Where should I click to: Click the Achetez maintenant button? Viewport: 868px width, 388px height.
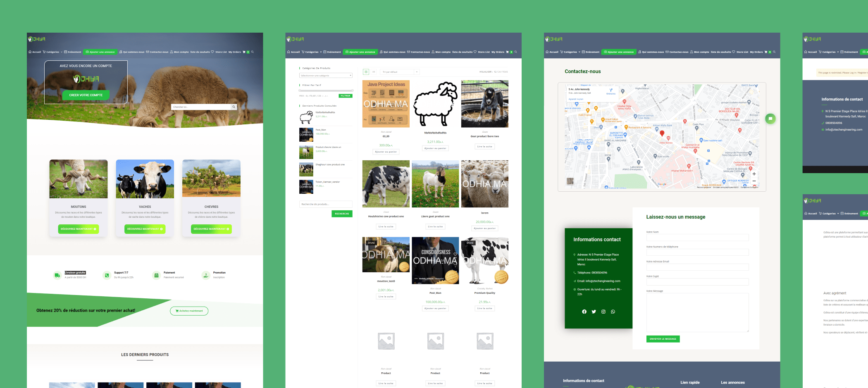[189, 311]
